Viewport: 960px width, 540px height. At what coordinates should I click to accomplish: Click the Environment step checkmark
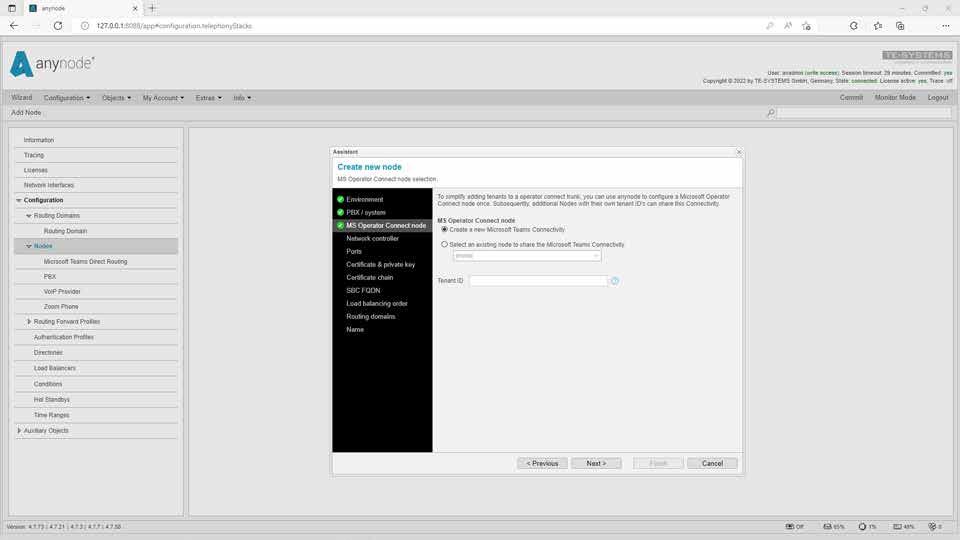point(340,200)
